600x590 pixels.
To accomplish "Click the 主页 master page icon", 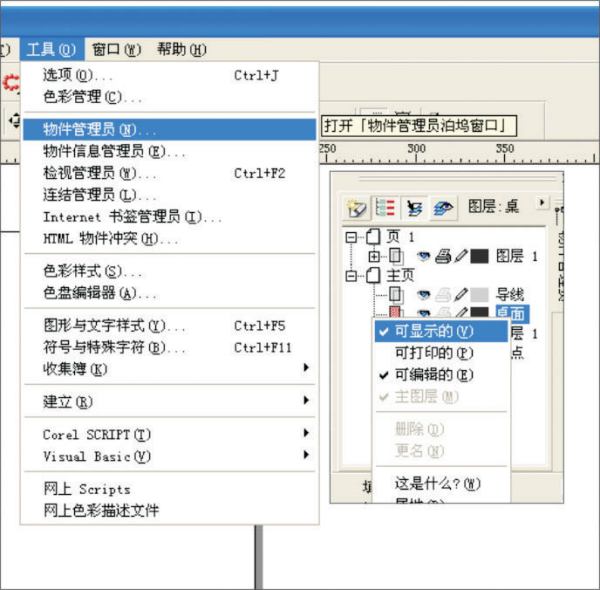I will 373,275.
